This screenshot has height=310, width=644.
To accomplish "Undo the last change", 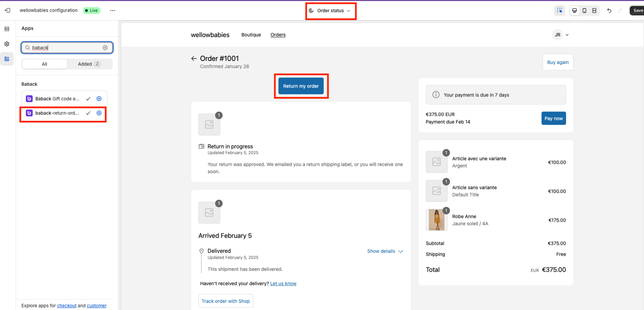I will point(609,10).
